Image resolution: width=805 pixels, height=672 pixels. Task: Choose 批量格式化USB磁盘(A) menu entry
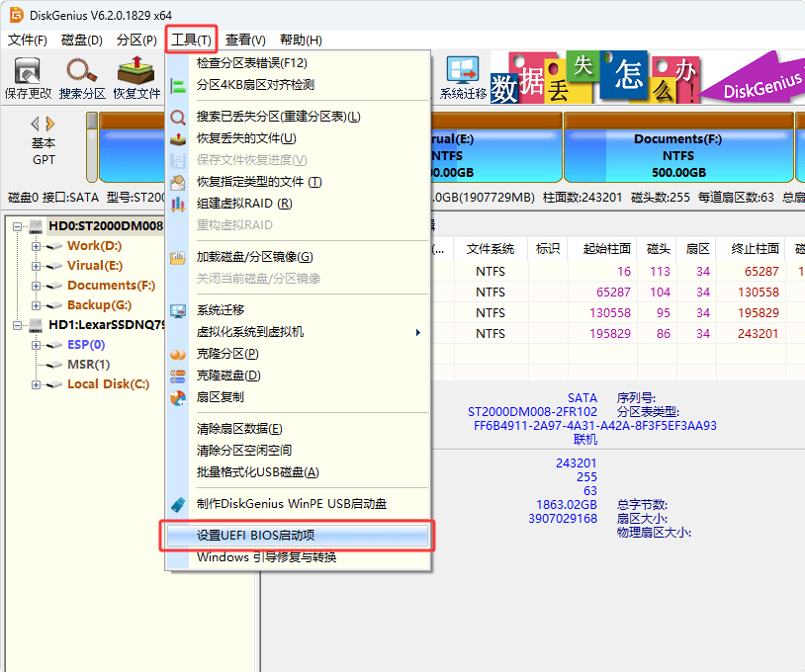[298, 472]
